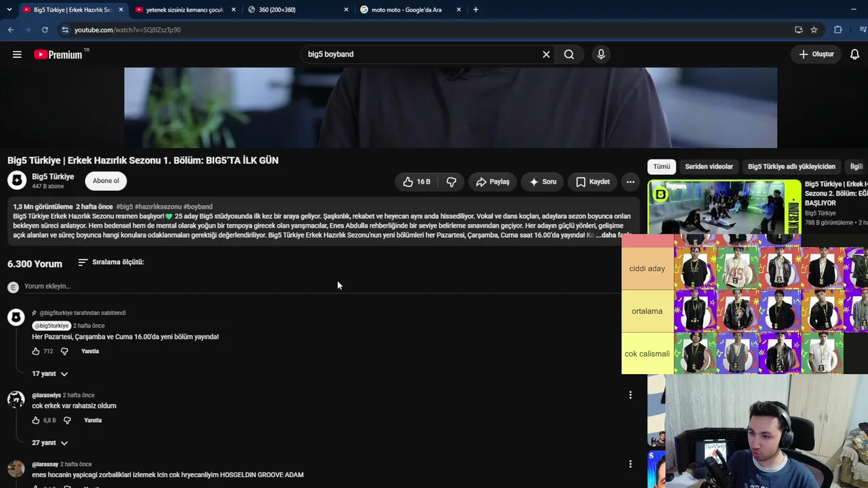Focus the YouTube search field
This screenshot has height=488, width=868.
(x=420, y=54)
